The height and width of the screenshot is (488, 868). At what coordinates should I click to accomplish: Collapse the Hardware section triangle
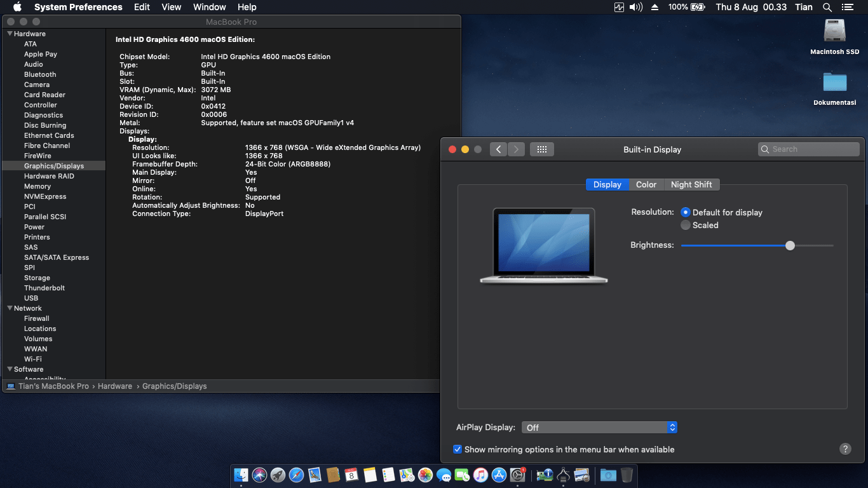10,34
